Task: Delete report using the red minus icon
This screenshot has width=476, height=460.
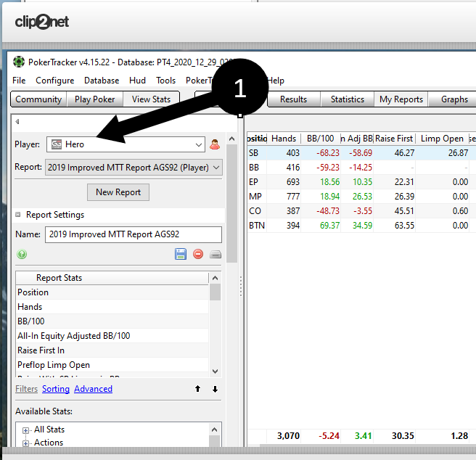Action: (x=198, y=254)
